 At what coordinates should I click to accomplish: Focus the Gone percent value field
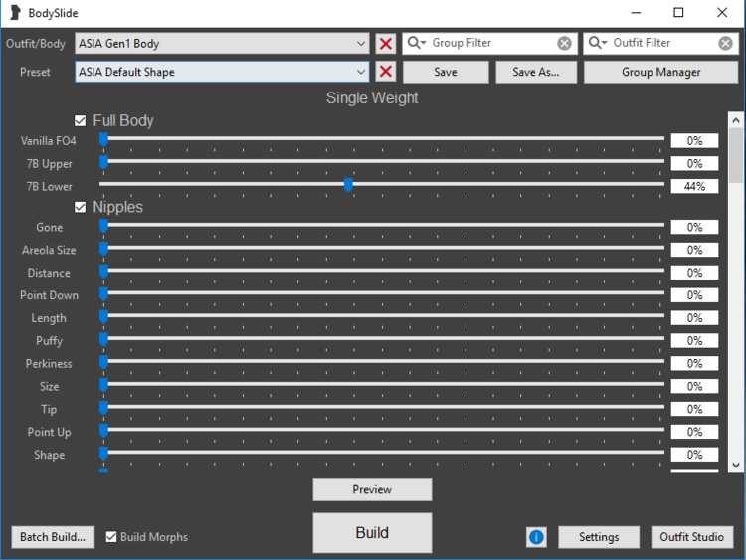[694, 227]
